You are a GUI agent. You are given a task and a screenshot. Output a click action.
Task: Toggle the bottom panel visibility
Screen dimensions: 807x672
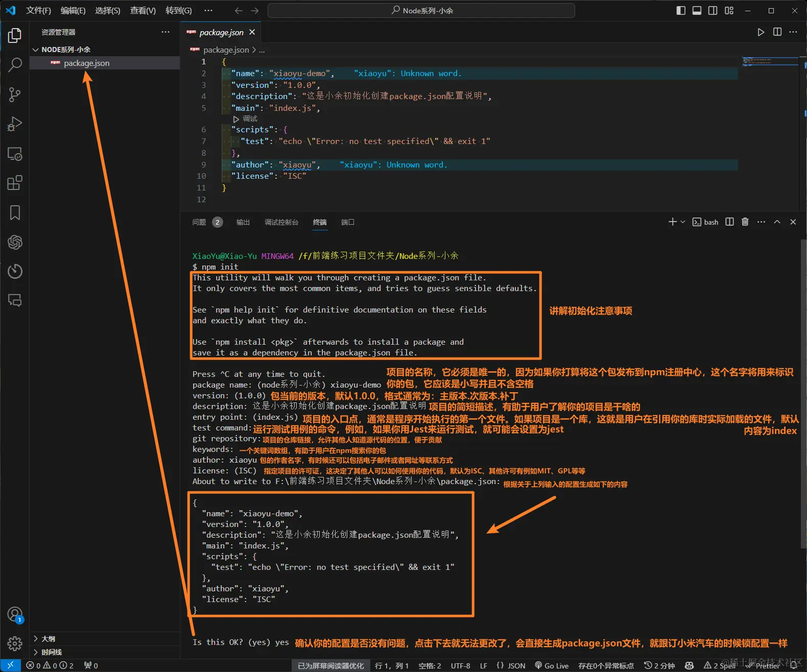pyautogui.click(x=697, y=11)
